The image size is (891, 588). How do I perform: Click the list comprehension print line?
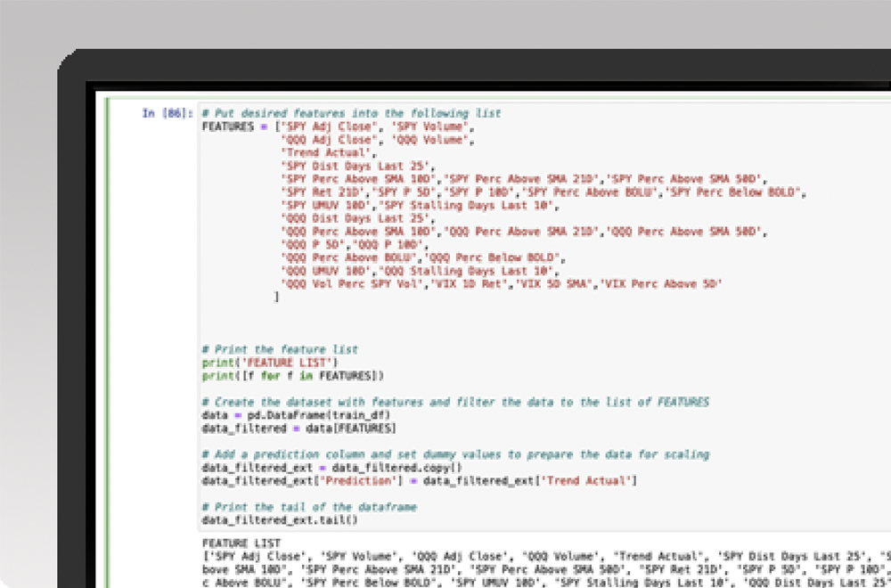292,376
